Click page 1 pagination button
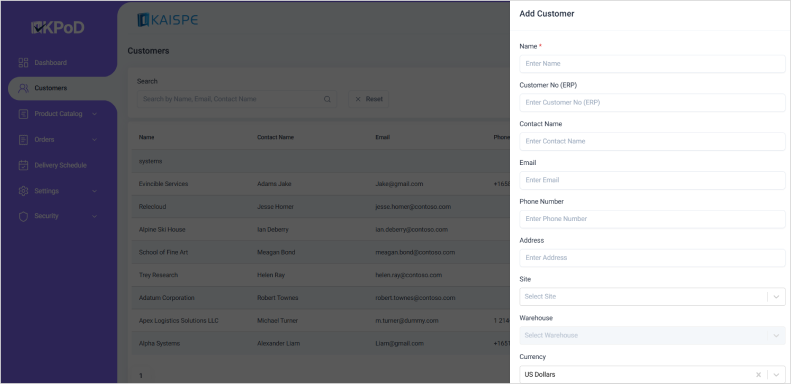The image size is (791, 384). [141, 375]
